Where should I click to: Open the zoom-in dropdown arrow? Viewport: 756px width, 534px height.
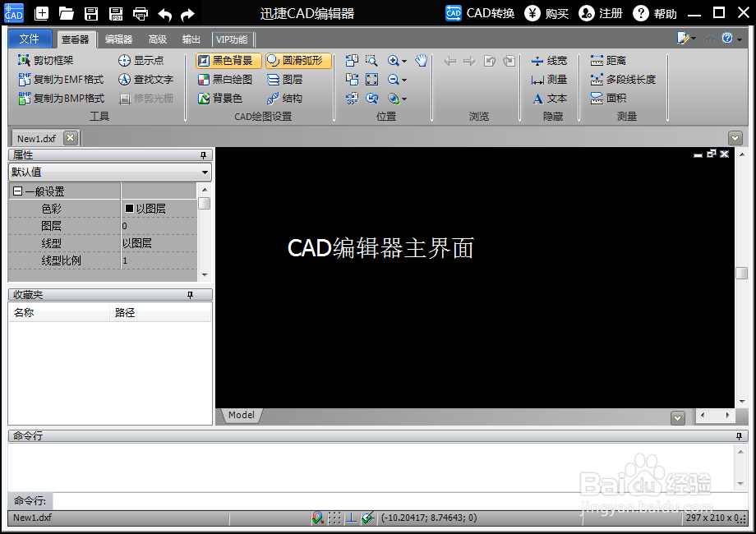point(405,59)
